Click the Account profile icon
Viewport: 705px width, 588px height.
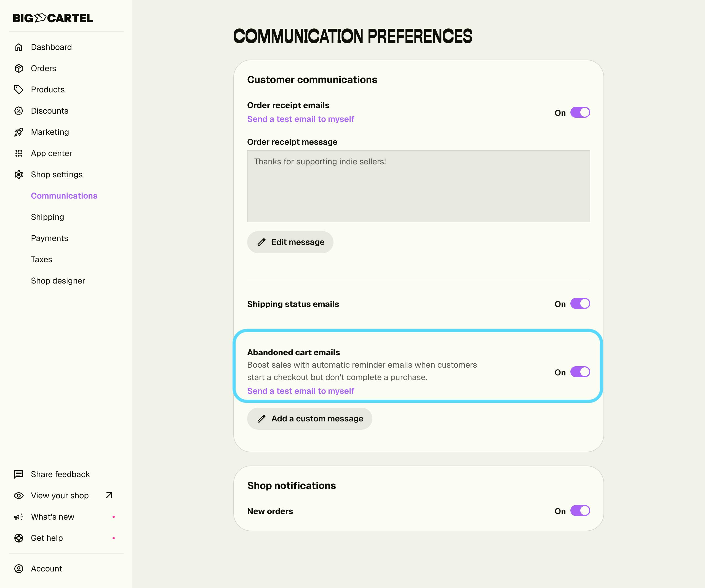(19, 568)
